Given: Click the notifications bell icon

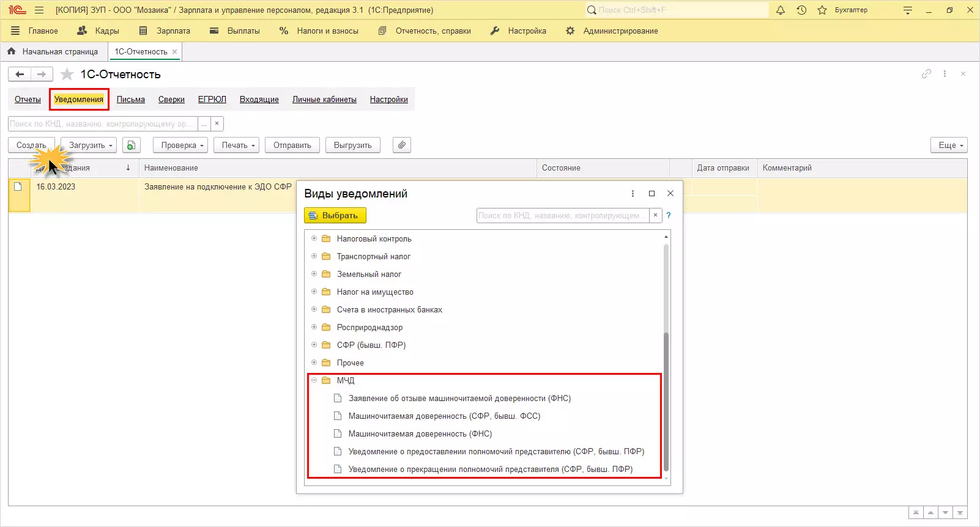Looking at the screenshot, I should pyautogui.click(x=781, y=10).
